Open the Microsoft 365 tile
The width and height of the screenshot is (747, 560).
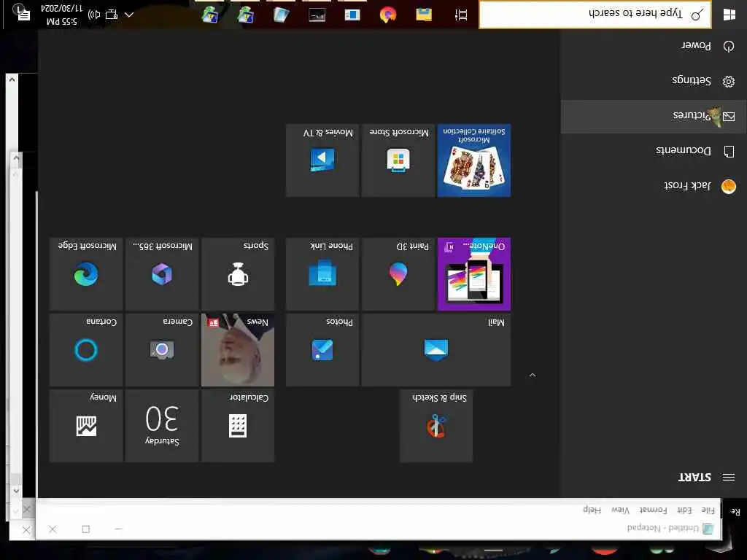pos(162,274)
